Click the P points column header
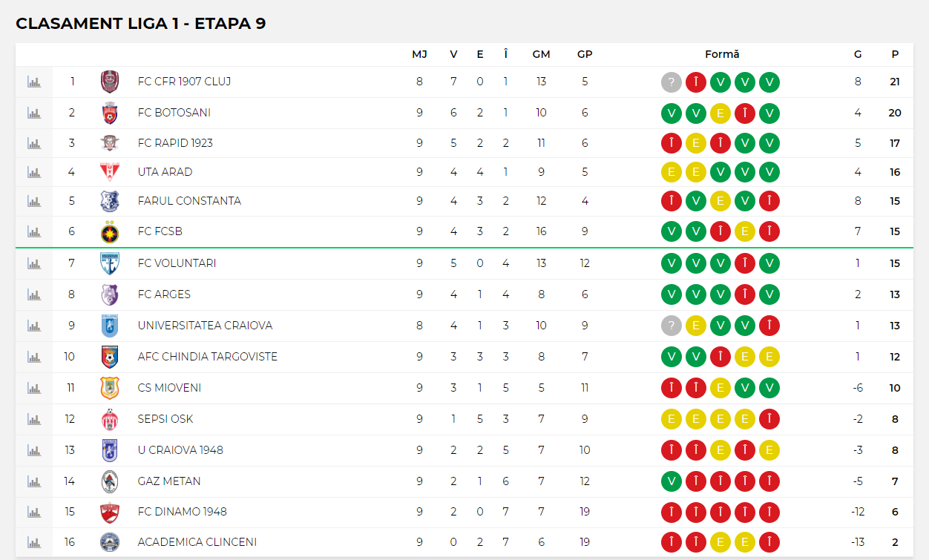Image resolution: width=929 pixels, height=560 pixels. coord(895,54)
